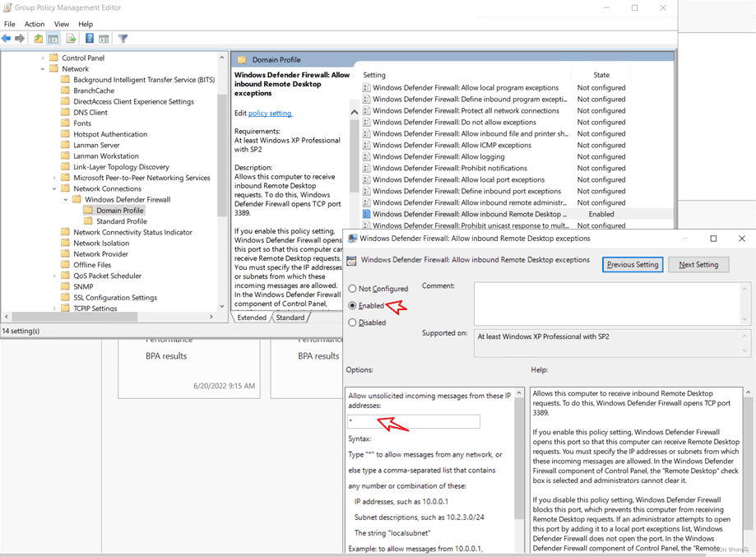Click the Comment text box
Viewport: 756px width, 557px height.
coord(609,304)
